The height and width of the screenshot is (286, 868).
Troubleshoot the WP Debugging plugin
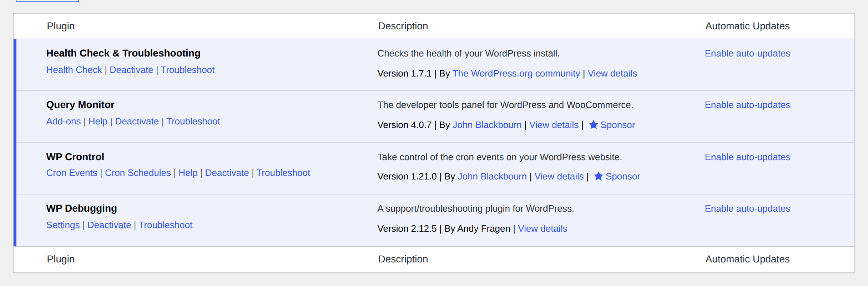[x=166, y=225]
